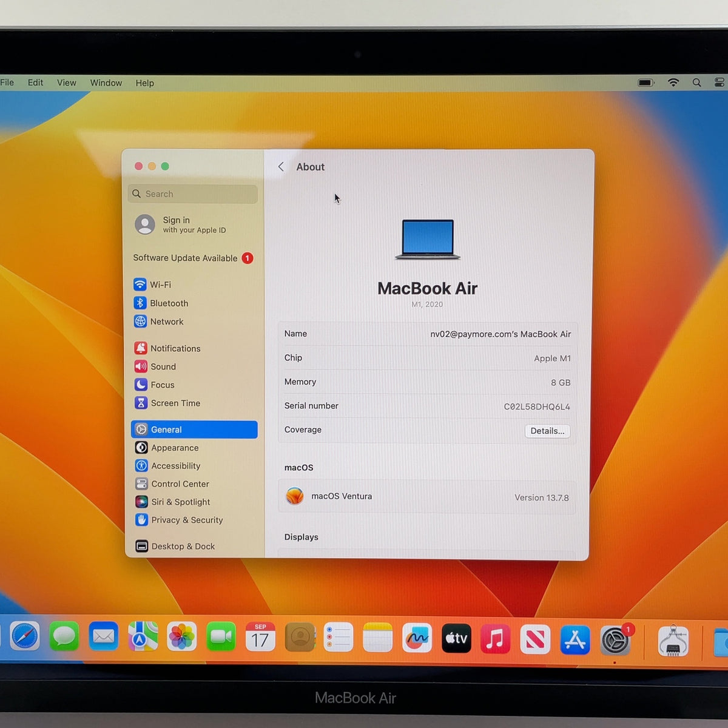Click the settings Search field

(x=193, y=194)
